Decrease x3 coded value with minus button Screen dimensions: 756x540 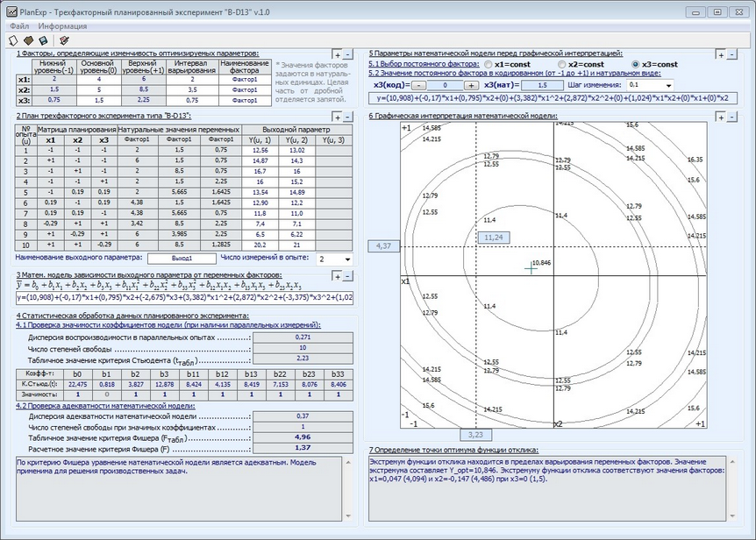[419, 85]
